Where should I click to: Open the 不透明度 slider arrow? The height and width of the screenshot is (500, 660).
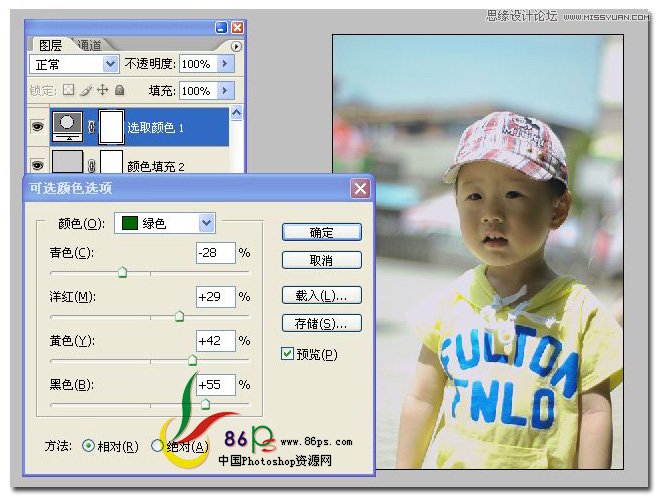(x=225, y=64)
